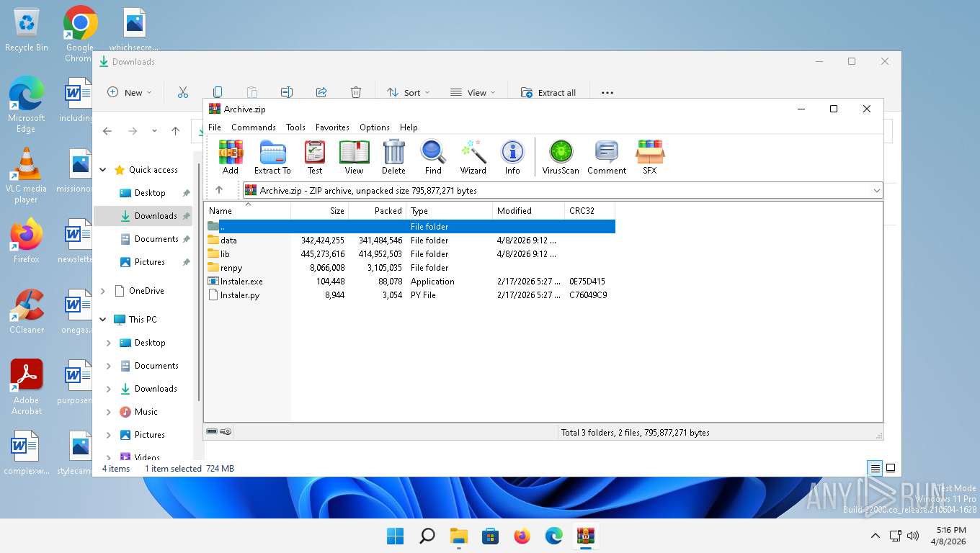The height and width of the screenshot is (553, 980).
Task: Go up one level in the archive
Action: pos(219,190)
